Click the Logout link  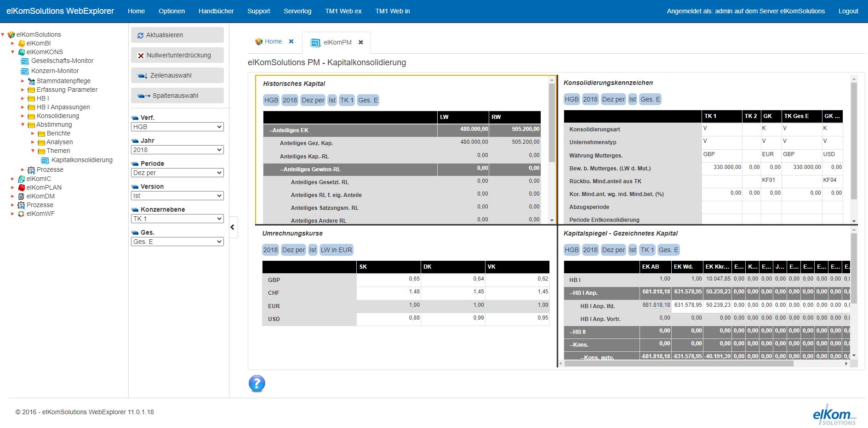(x=848, y=11)
